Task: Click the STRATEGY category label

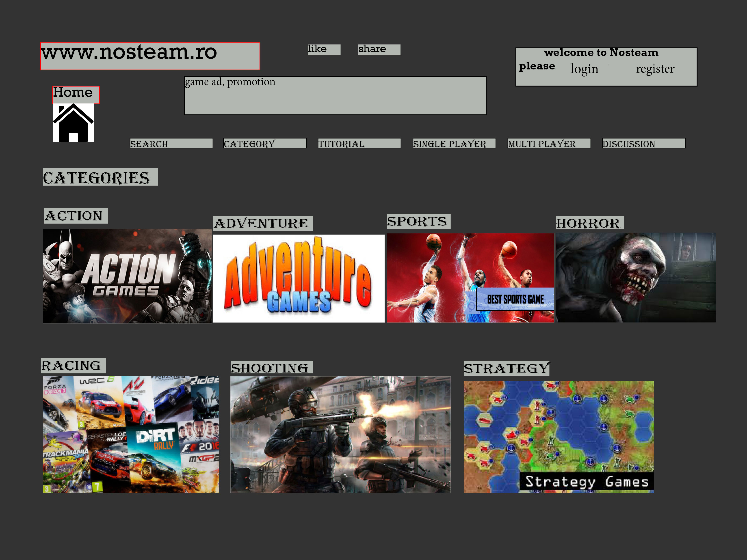Action: [x=507, y=368]
